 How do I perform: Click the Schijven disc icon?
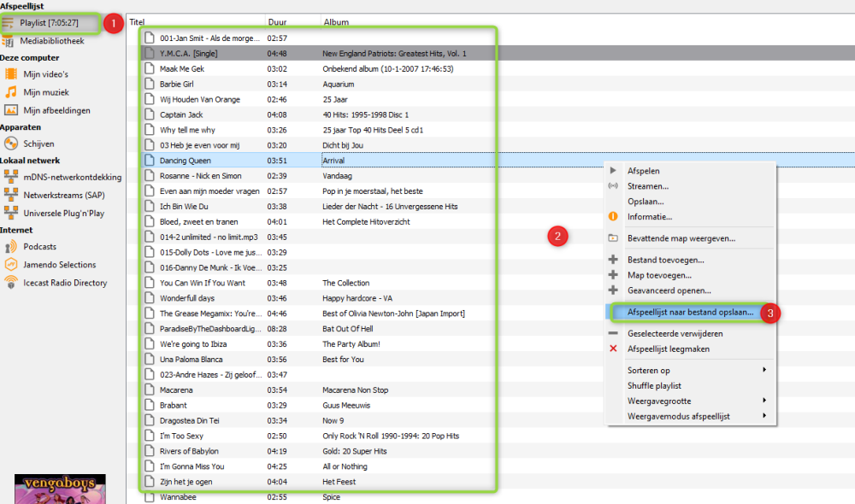point(11,144)
